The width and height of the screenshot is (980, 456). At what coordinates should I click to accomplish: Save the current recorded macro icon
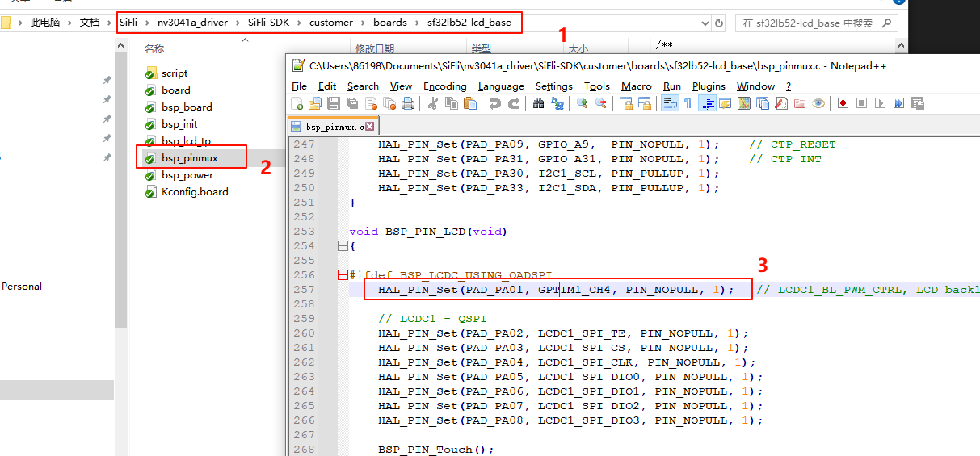(918, 103)
